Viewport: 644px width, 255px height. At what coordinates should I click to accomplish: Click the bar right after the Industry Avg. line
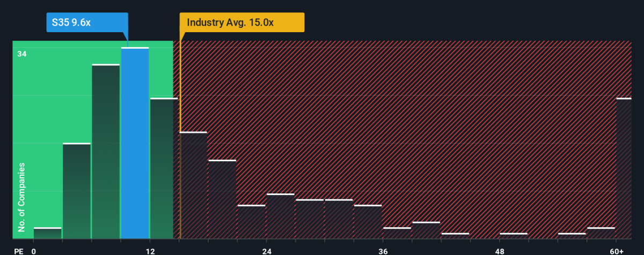click(x=193, y=185)
